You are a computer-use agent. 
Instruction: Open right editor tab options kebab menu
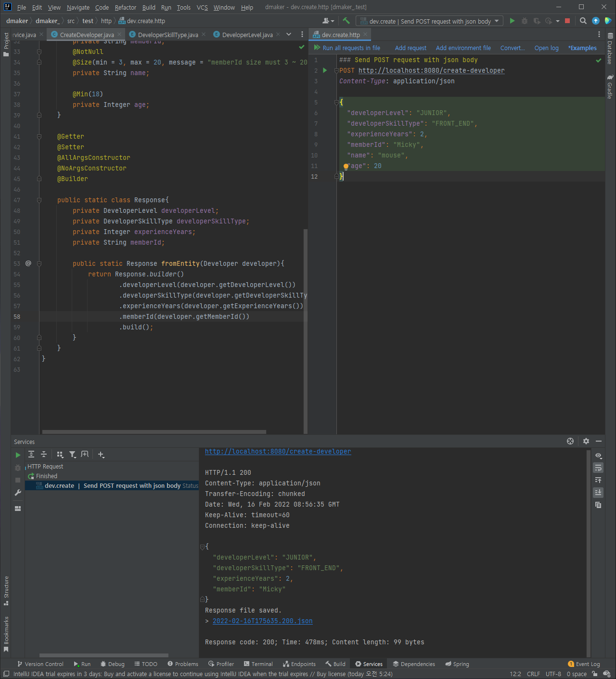pyautogui.click(x=599, y=34)
